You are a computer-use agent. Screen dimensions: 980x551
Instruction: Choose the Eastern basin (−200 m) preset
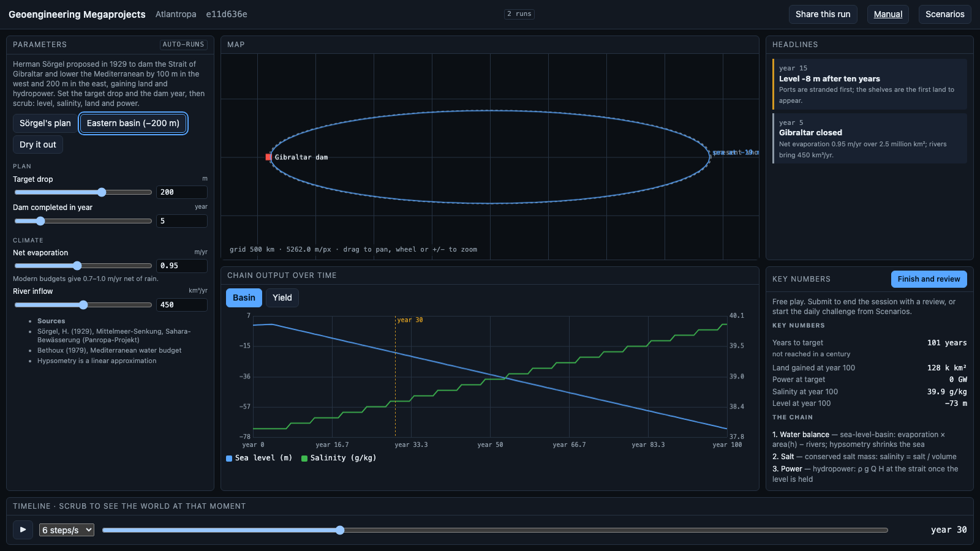(133, 123)
